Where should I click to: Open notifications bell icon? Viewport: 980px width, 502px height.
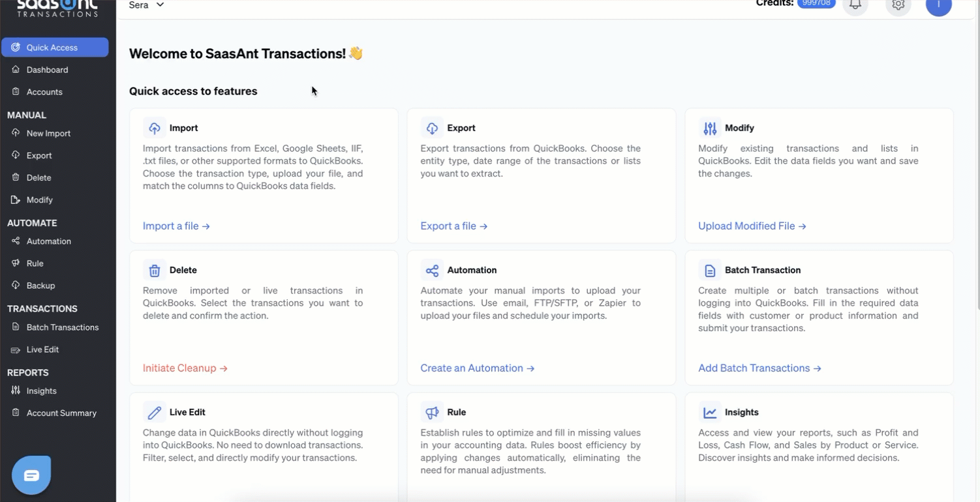pos(855,5)
